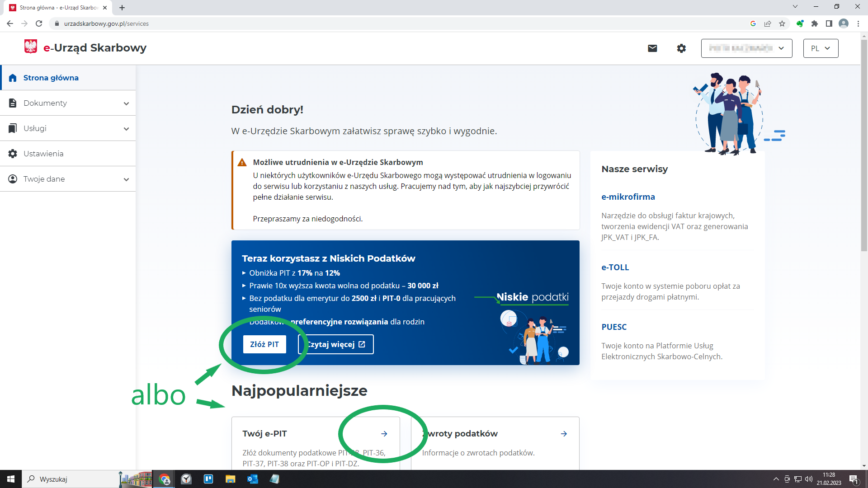The height and width of the screenshot is (488, 868).
Task: Click the e-Urząd Skarbowy eagle logo
Action: [x=31, y=47]
